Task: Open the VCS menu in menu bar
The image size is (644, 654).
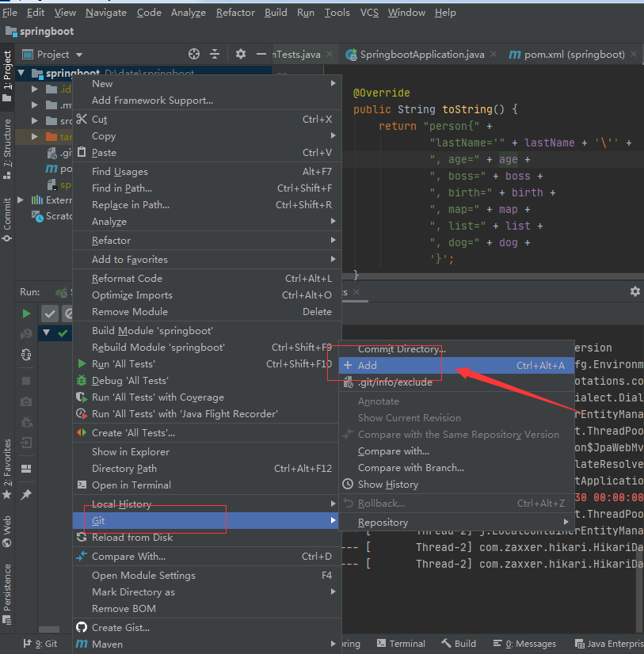Action: pyautogui.click(x=369, y=13)
